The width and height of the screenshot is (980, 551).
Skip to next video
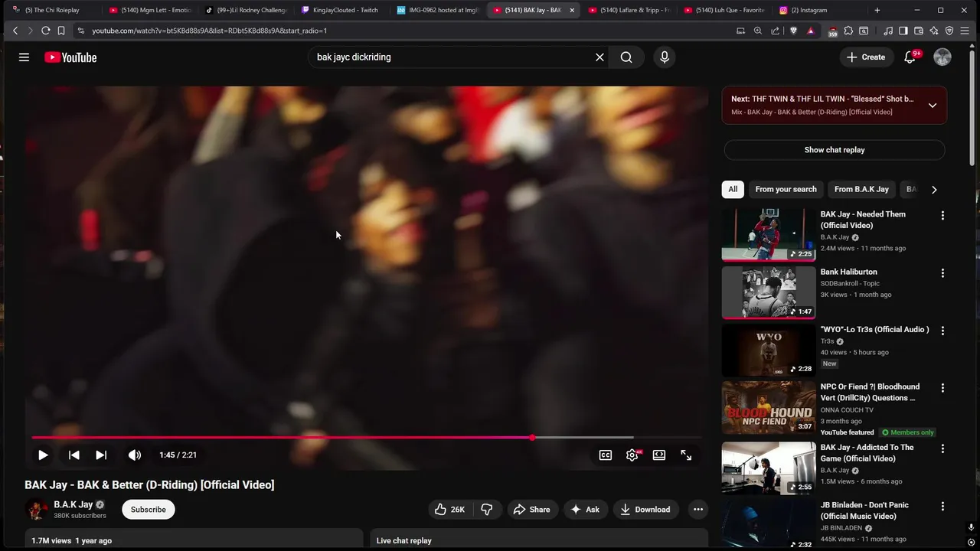tap(101, 455)
